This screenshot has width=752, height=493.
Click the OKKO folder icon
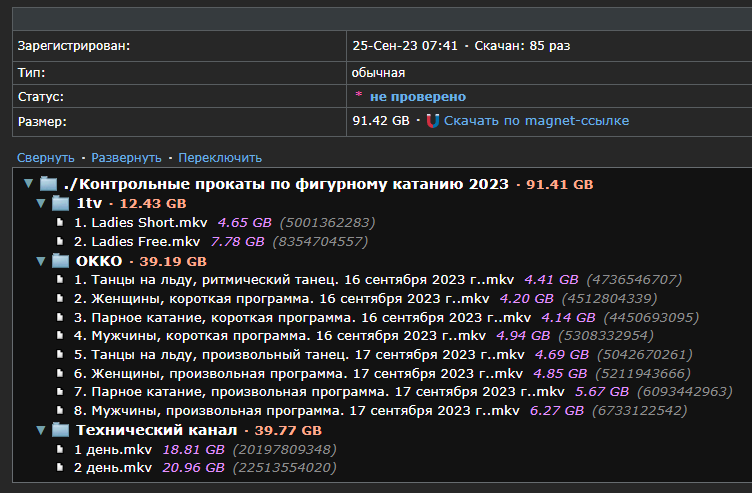[x=61, y=261]
